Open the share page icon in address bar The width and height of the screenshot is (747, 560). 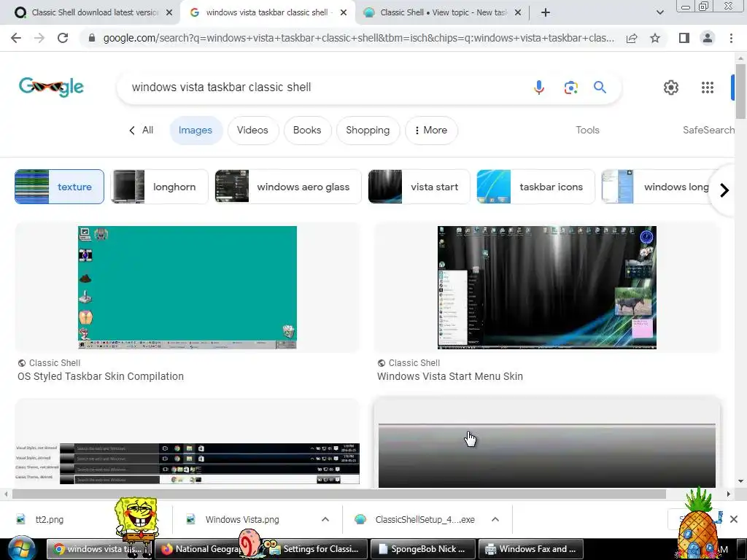632,38
